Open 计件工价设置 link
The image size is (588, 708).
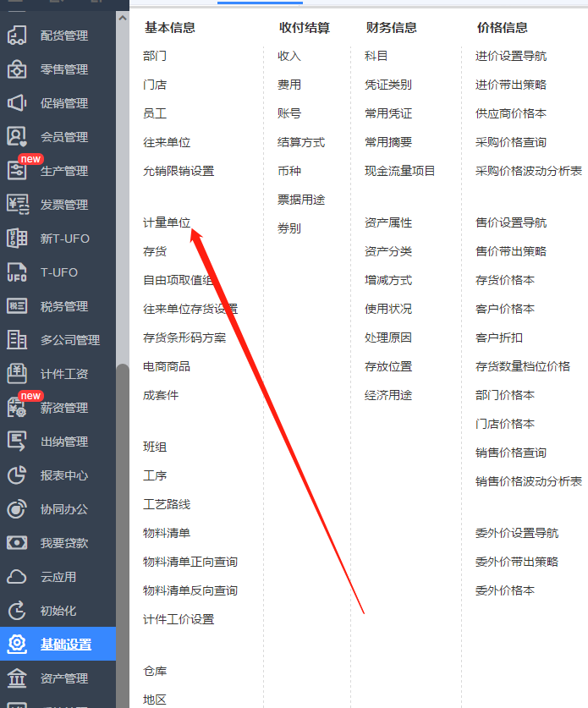point(179,619)
